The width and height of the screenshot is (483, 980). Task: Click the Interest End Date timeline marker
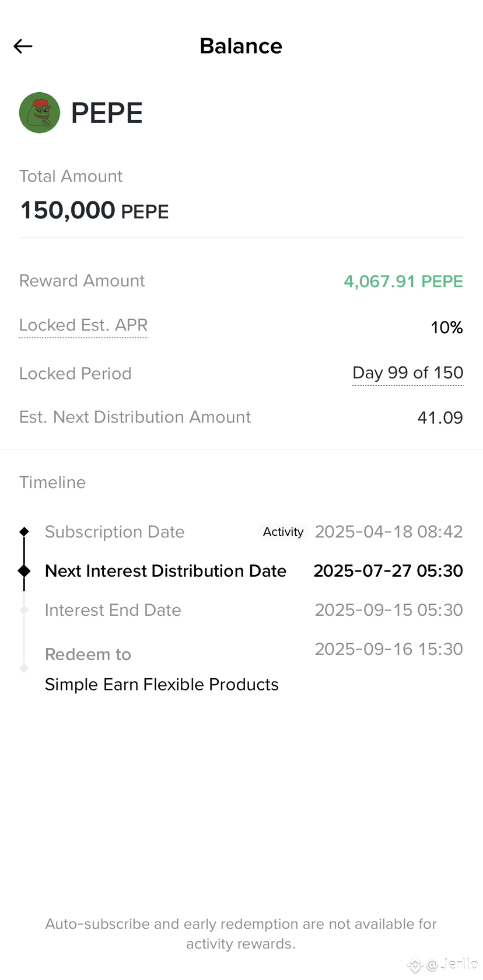(x=24, y=610)
